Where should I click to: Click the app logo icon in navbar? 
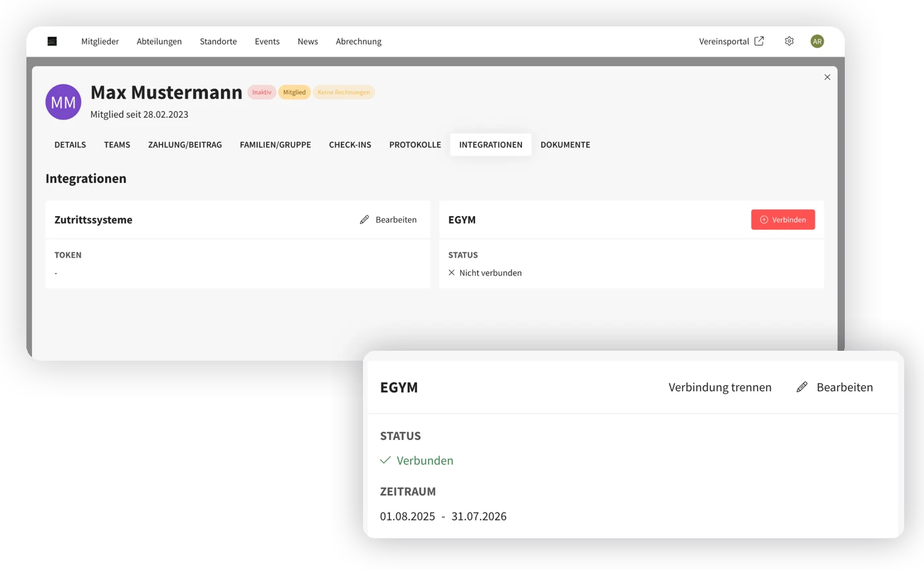pyautogui.click(x=52, y=41)
